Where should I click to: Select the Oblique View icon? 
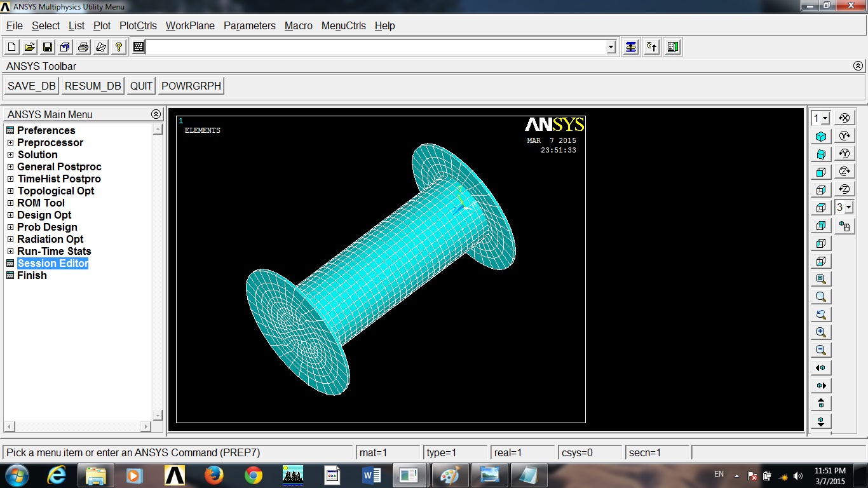click(821, 154)
